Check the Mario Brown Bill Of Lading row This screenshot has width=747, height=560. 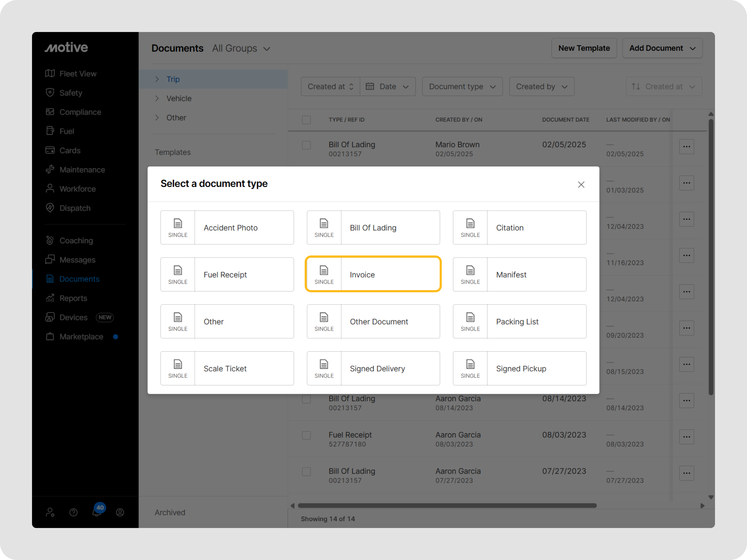[306, 145]
